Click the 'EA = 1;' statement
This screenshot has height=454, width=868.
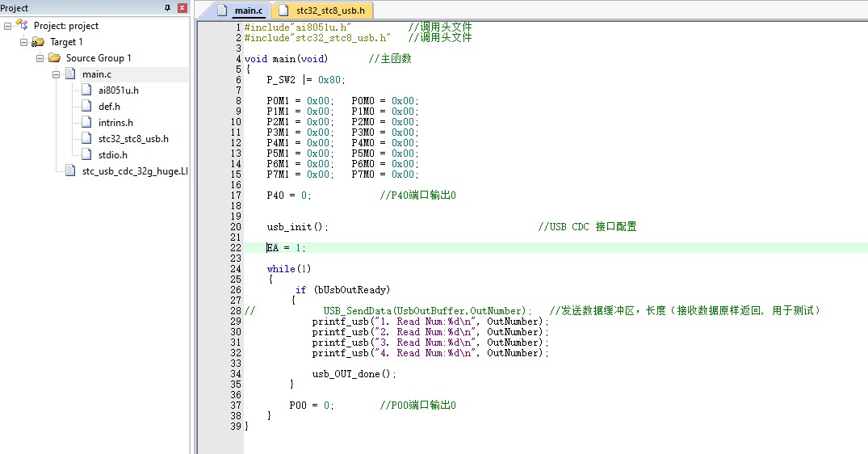tap(286, 248)
